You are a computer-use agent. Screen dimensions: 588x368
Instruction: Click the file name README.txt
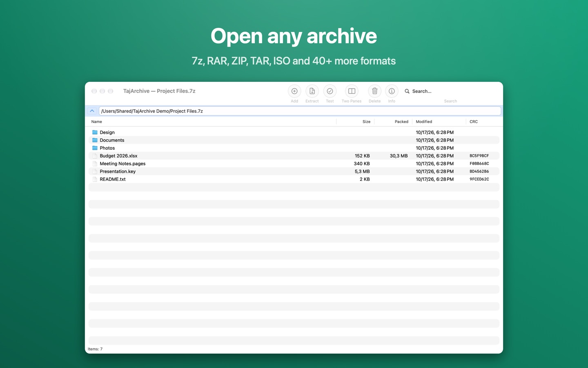point(113,179)
